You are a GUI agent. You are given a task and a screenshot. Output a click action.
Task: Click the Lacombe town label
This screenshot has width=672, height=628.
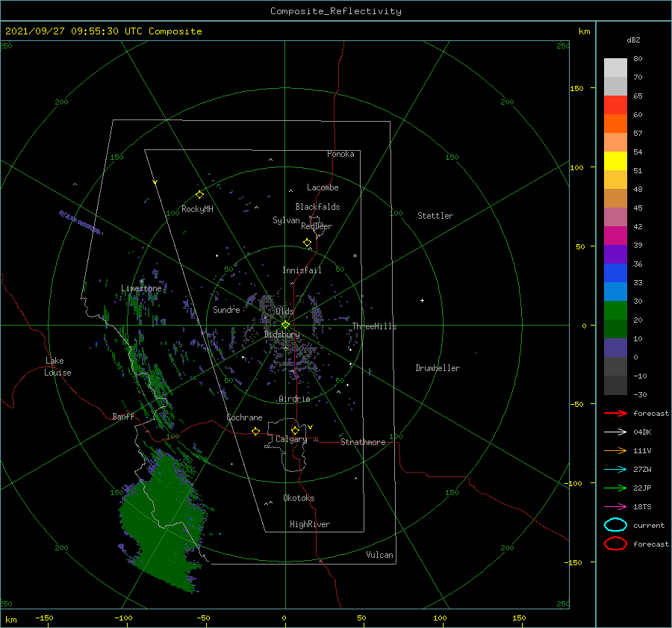pos(323,187)
